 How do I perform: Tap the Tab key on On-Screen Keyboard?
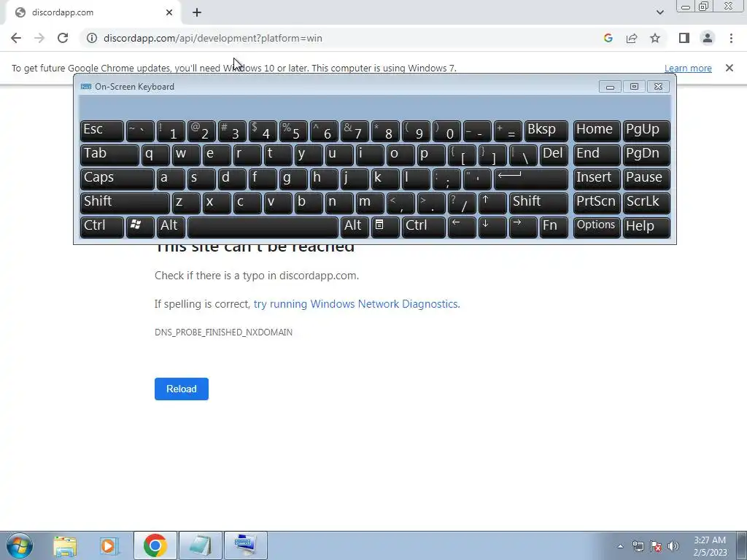pos(109,155)
